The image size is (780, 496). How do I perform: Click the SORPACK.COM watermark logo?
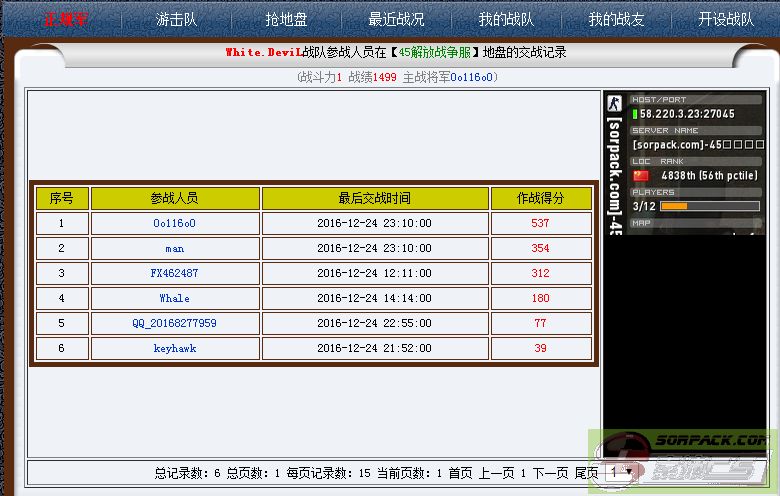point(690,458)
